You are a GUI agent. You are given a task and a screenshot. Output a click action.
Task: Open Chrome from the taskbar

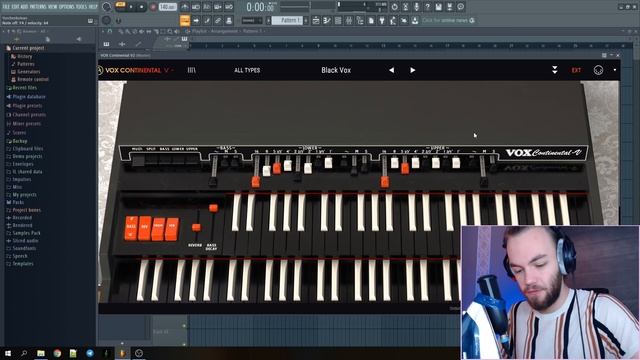[x=57, y=353]
